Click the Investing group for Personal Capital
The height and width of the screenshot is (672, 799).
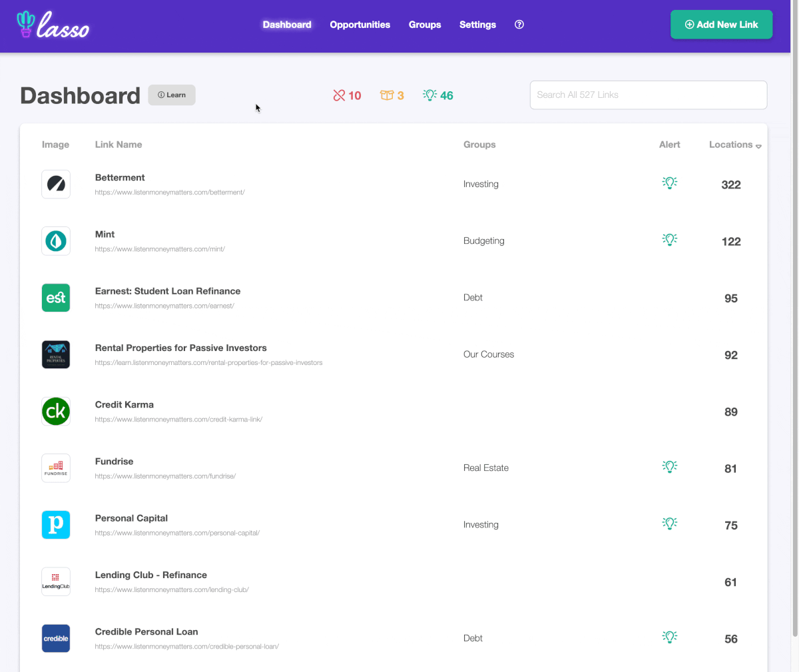[x=481, y=525]
